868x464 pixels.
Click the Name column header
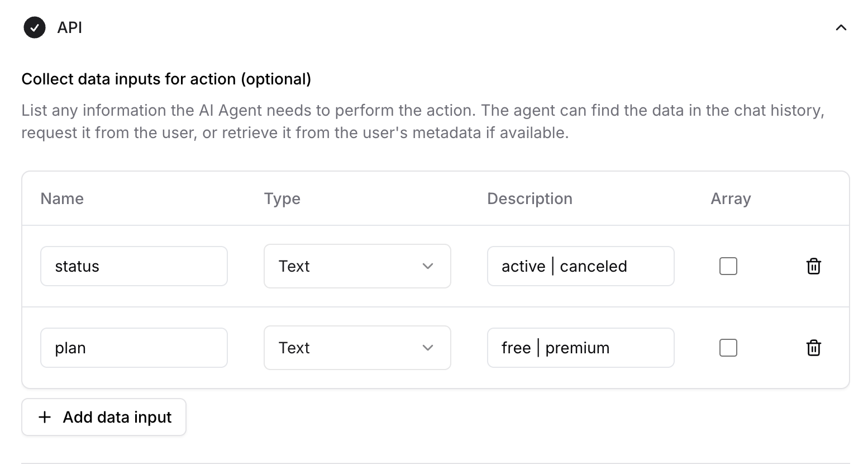[x=61, y=198]
